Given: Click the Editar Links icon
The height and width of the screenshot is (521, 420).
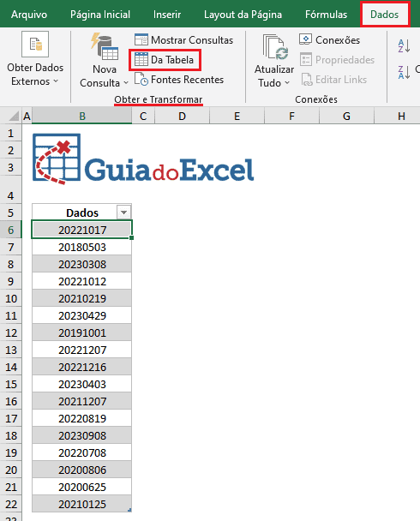Looking at the screenshot, I should click(307, 80).
